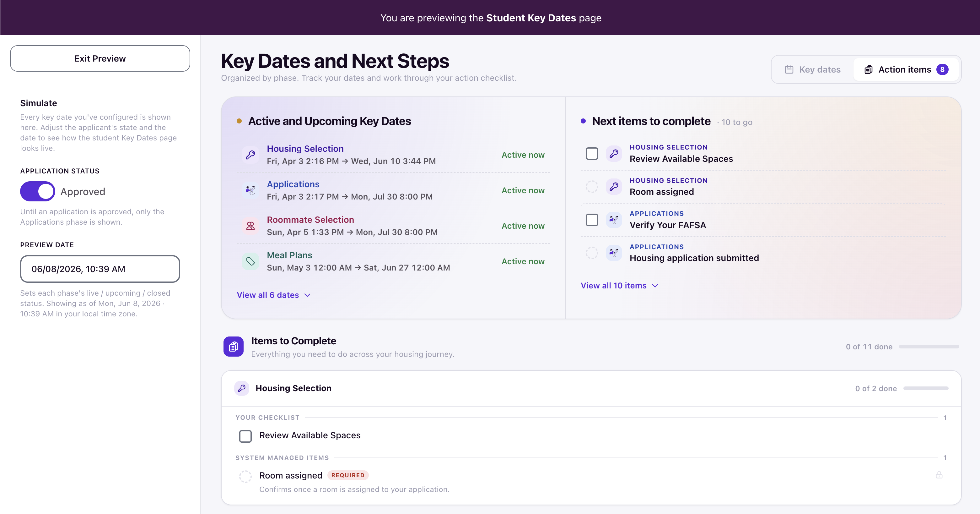Screen dimensions: 980x514
Task: Click the purple Items to Complete clipboard icon
Action: (233, 347)
